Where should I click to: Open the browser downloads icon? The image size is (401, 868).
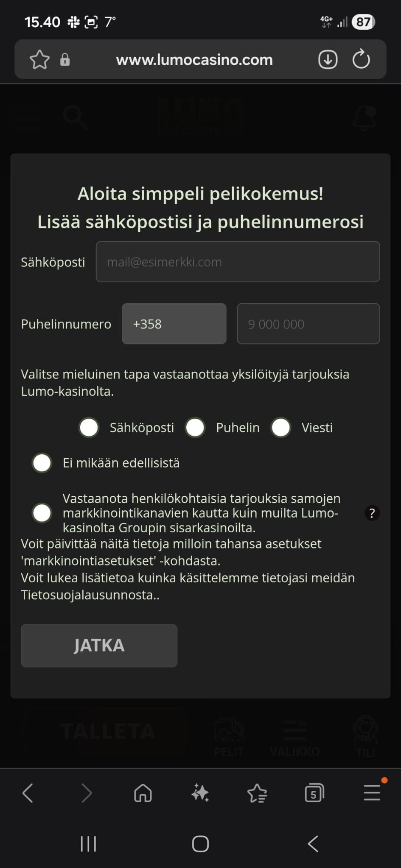click(327, 59)
